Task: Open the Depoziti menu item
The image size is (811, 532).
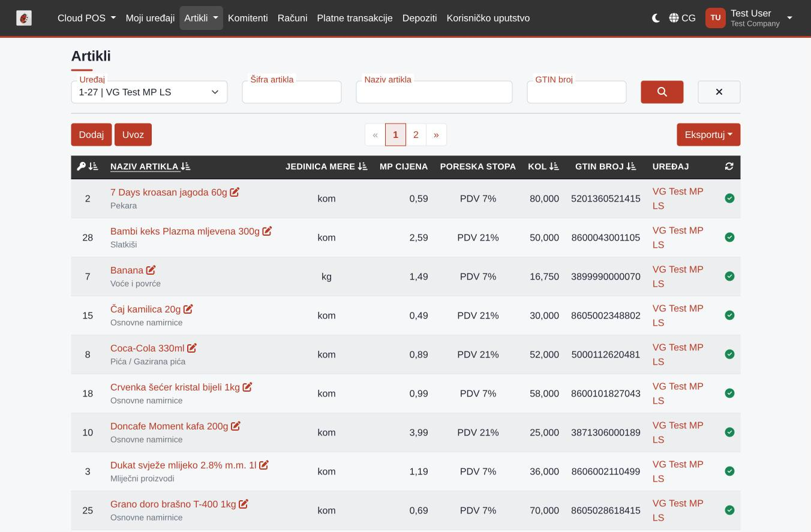Action: pyautogui.click(x=419, y=18)
